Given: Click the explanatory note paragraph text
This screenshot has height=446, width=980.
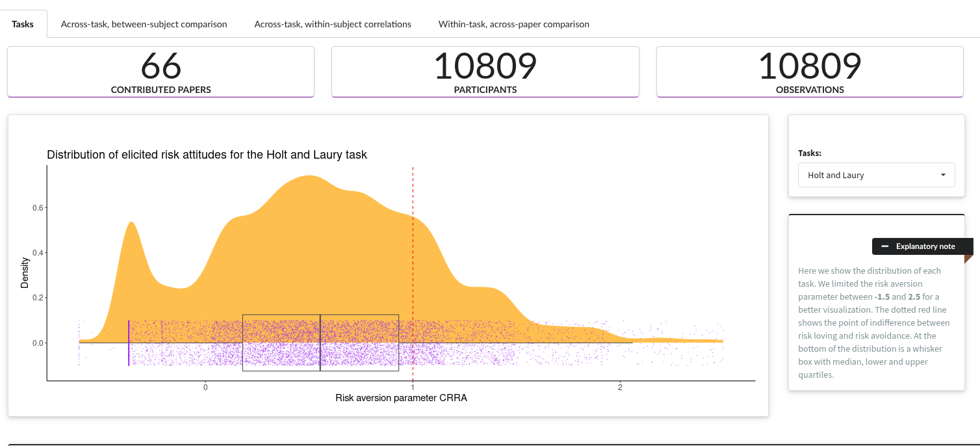Looking at the screenshot, I should [x=874, y=322].
